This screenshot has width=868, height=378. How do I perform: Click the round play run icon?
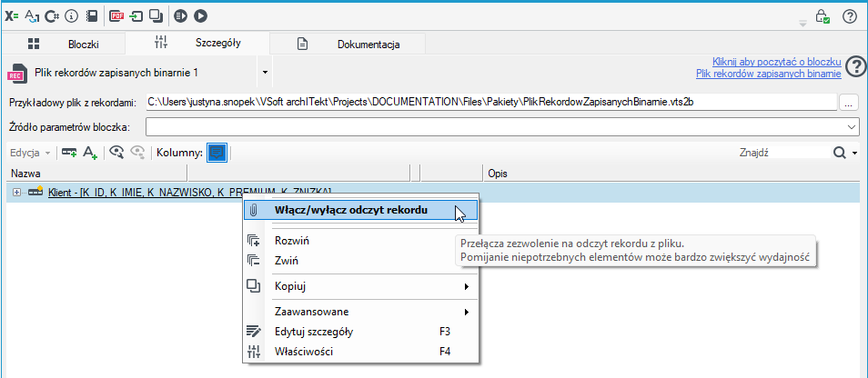(x=200, y=16)
